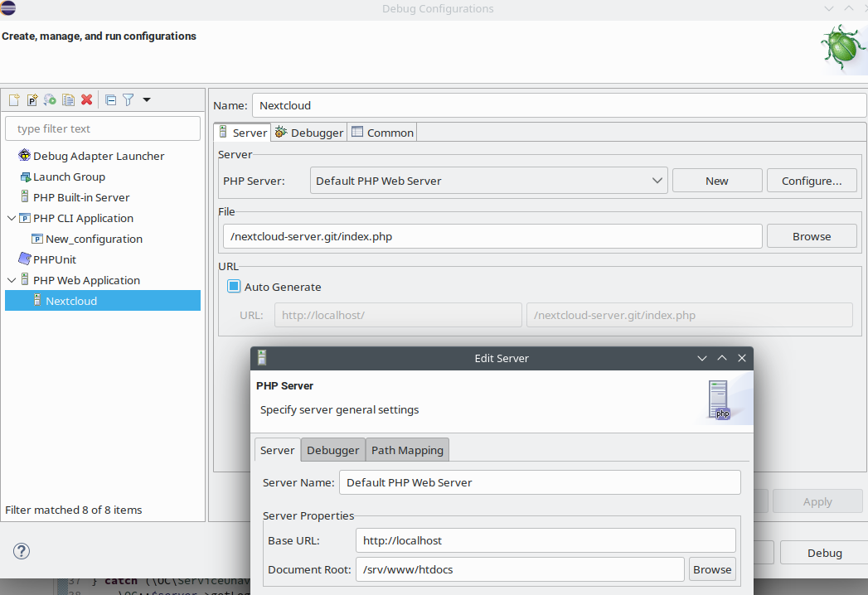
Task: Click Browse next to Document Root
Action: [x=712, y=569]
